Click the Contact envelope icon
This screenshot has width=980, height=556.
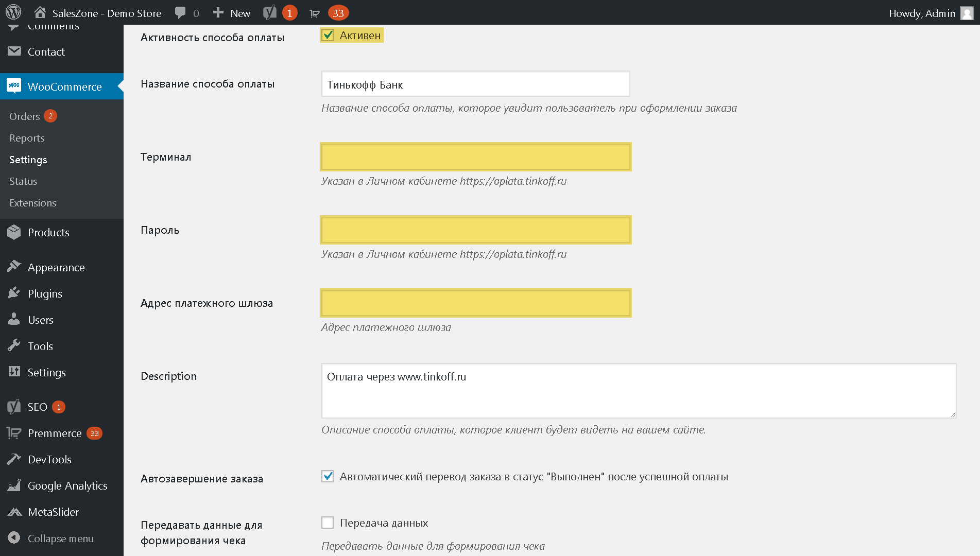[x=14, y=51]
